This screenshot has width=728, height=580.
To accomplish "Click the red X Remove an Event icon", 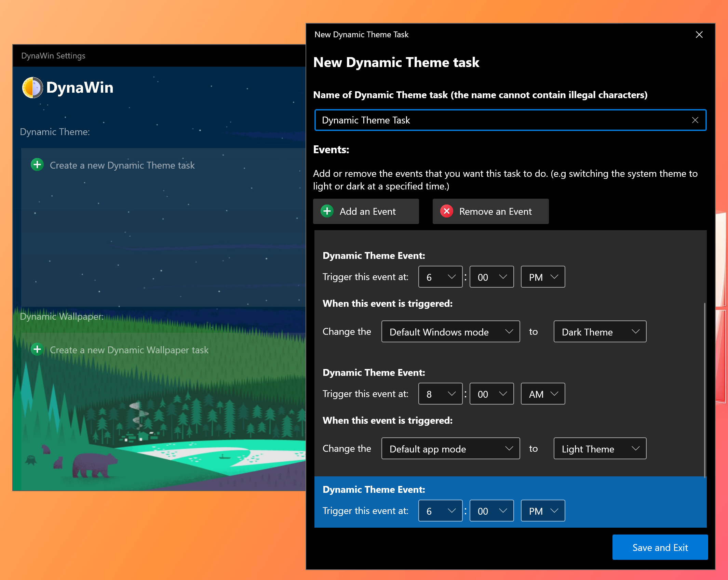I will [x=446, y=211].
